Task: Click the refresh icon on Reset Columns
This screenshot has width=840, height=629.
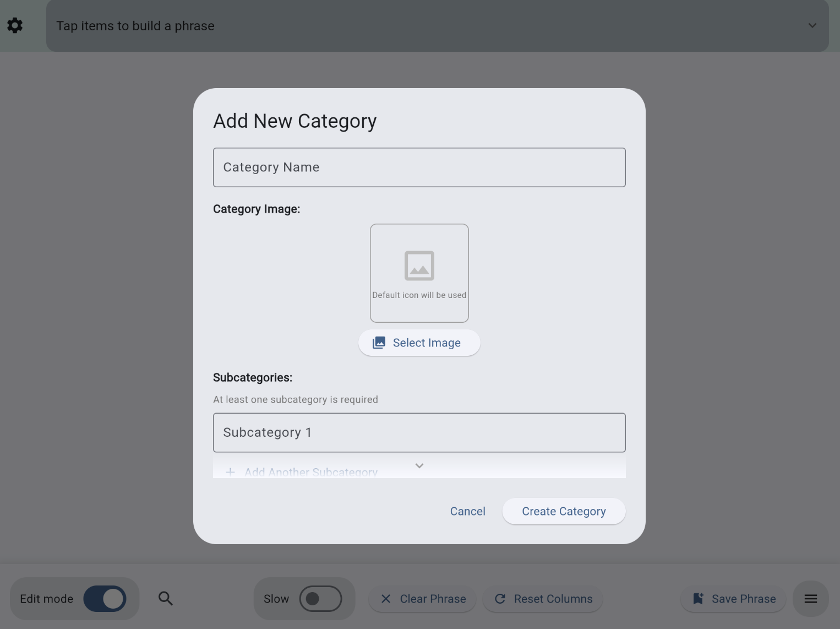Action: (x=500, y=599)
